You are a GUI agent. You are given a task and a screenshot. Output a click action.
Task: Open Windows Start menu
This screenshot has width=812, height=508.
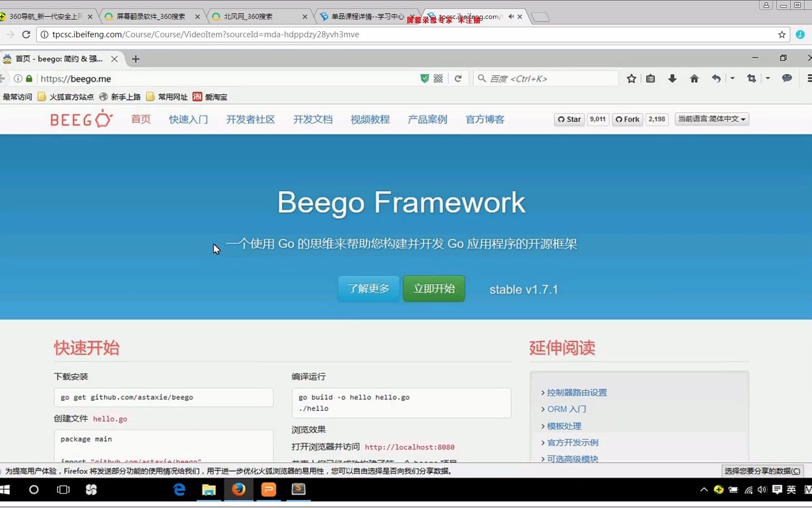4,490
